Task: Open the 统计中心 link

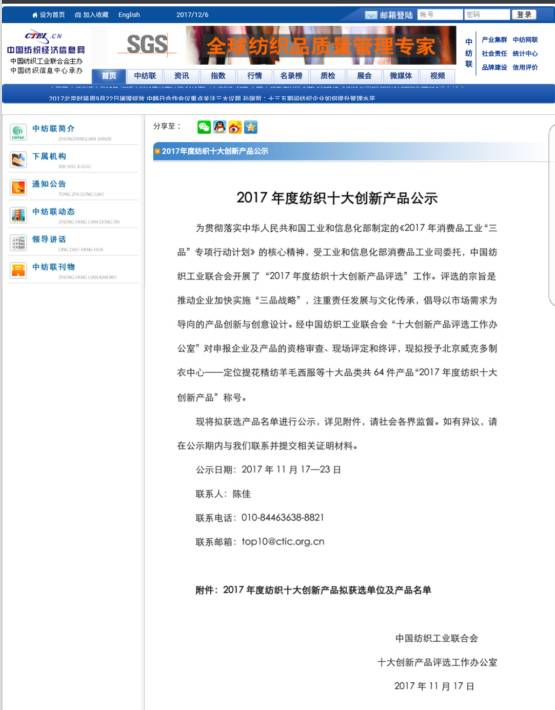Action: coord(525,53)
